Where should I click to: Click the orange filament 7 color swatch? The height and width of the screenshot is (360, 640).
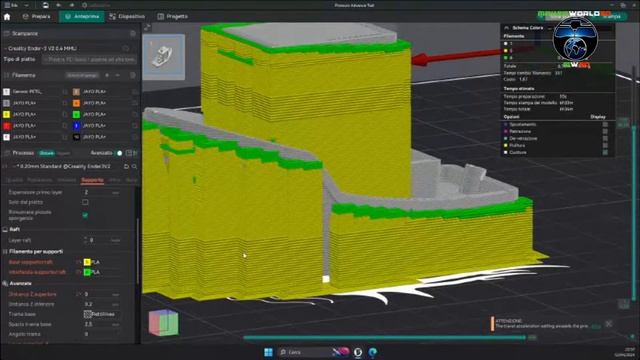pyautogui.click(x=76, y=103)
